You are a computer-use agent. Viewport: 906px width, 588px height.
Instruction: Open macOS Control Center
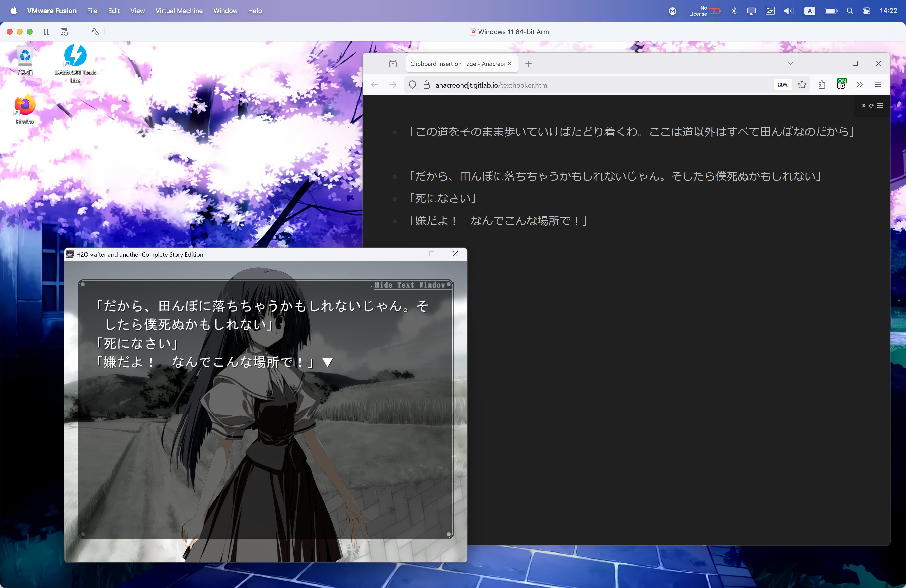867,11
